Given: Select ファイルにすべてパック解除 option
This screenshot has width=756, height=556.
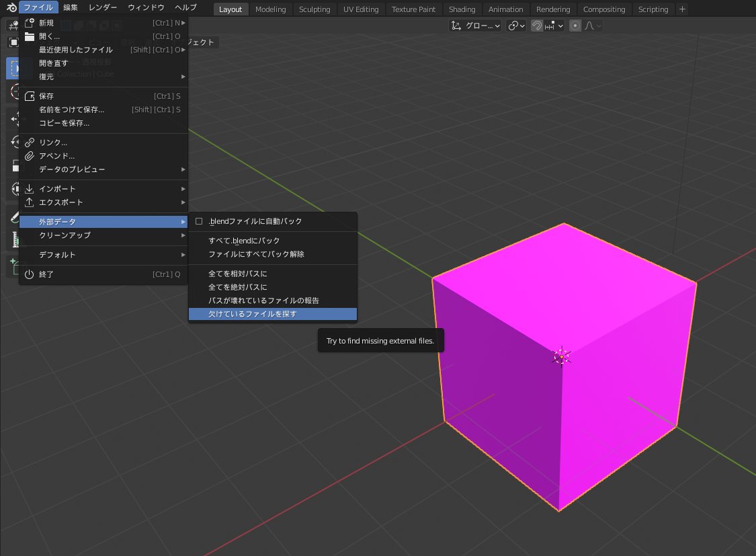Looking at the screenshot, I should tap(273, 254).
